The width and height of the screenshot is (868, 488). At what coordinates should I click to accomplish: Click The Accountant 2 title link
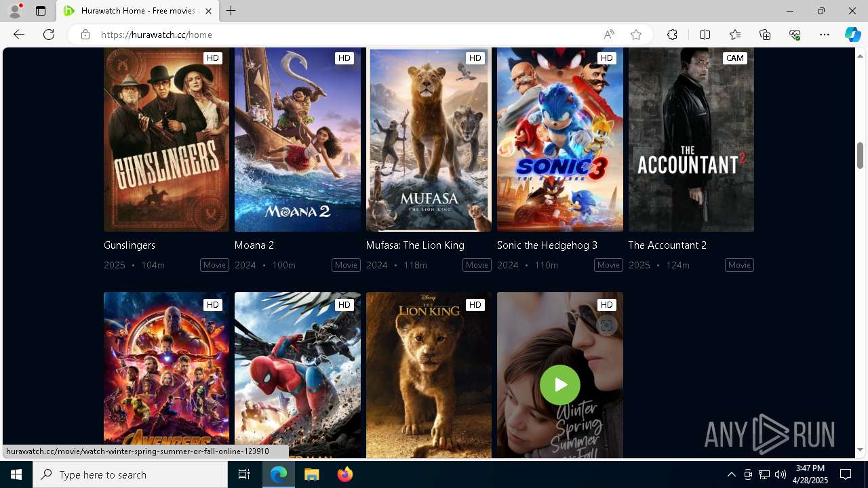click(667, 245)
